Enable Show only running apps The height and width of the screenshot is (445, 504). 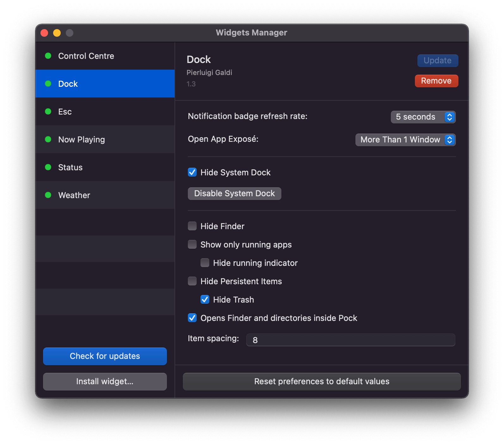(x=192, y=244)
